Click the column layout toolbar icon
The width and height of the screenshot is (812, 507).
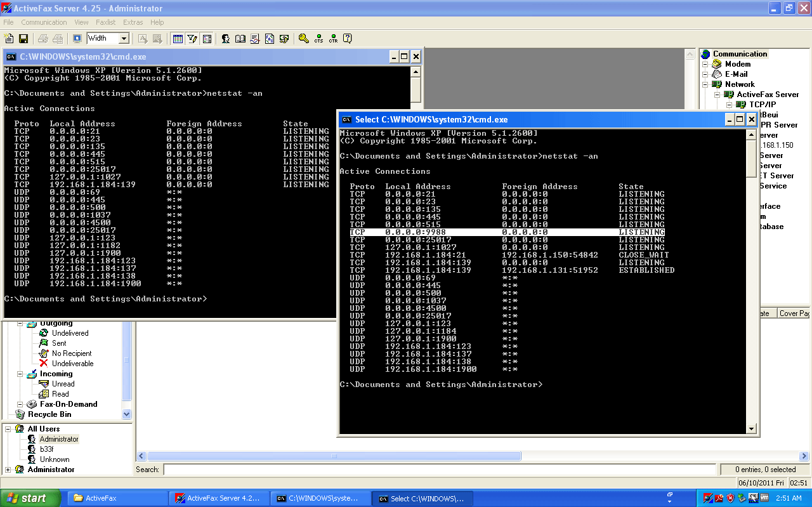207,39
